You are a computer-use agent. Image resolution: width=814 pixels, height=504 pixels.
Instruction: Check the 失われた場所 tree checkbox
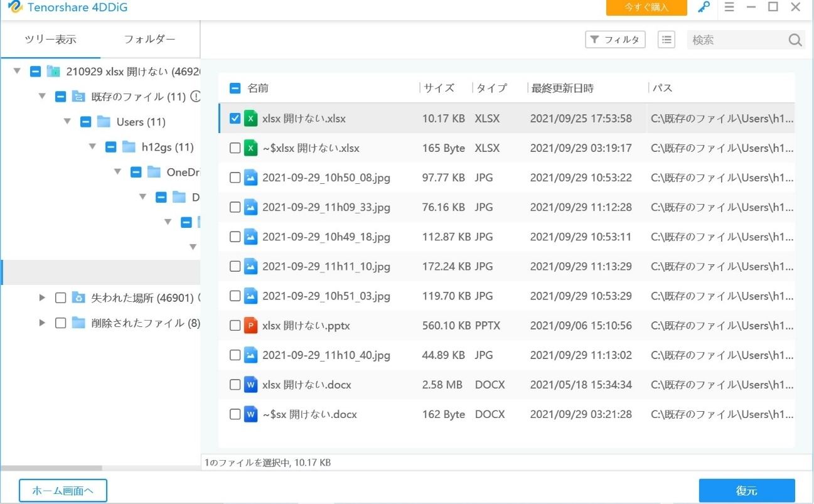60,298
